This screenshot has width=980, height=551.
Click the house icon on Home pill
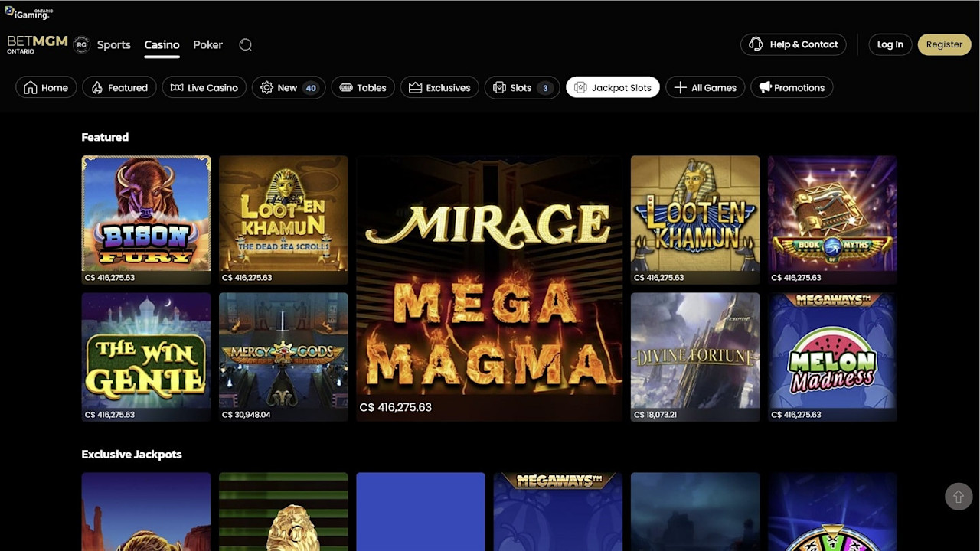click(x=31, y=88)
